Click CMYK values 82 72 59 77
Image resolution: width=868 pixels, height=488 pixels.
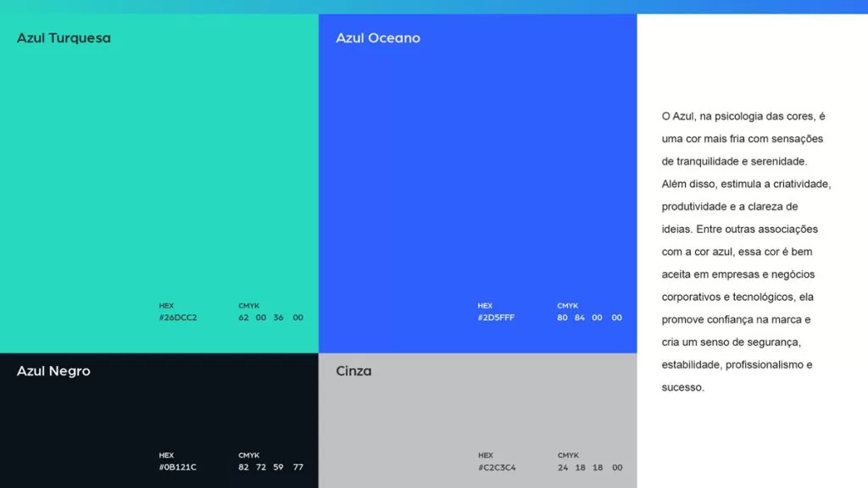pos(270,467)
